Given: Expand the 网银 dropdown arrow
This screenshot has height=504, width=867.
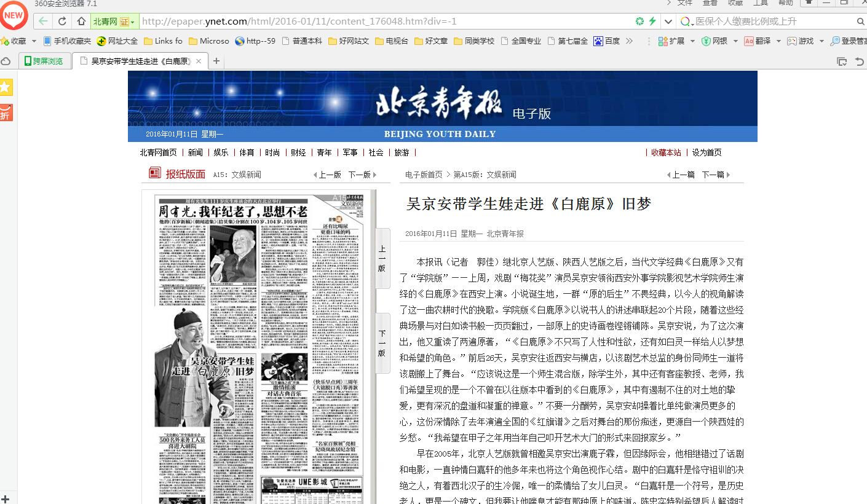Looking at the screenshot, I should 735,41.
